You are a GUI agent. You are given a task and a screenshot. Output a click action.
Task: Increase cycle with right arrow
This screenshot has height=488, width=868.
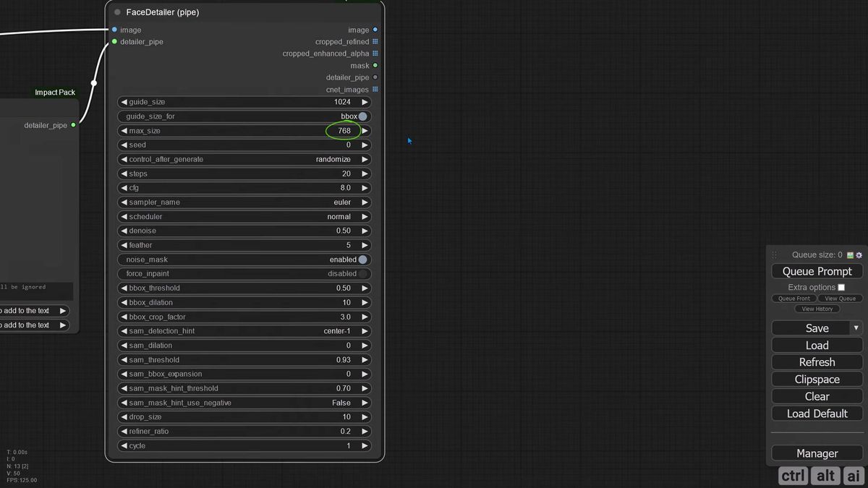(365, 445)
